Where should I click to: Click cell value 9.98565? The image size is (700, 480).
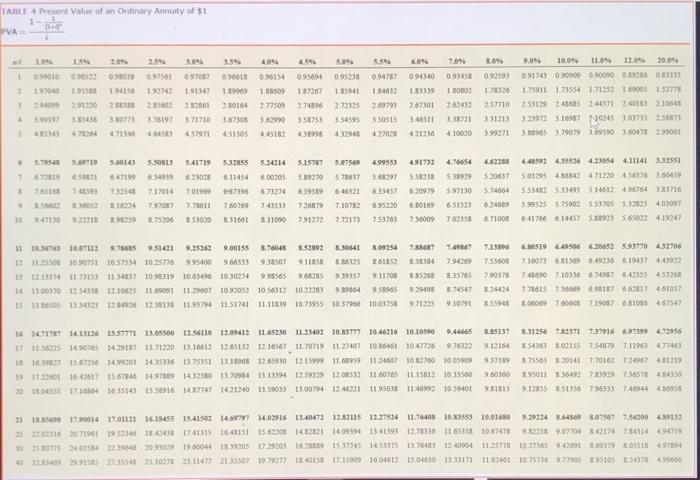[274, 276]
